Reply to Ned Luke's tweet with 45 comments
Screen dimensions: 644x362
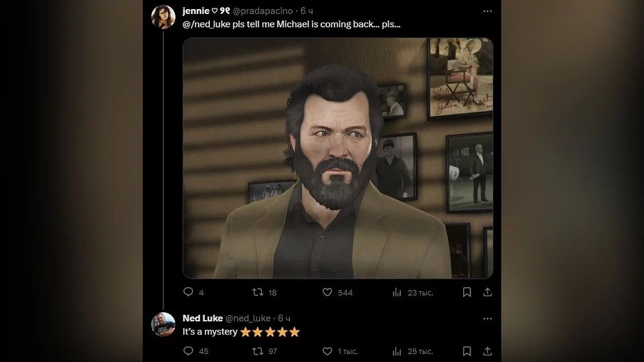pyautogui.click(x=188, y=351)
